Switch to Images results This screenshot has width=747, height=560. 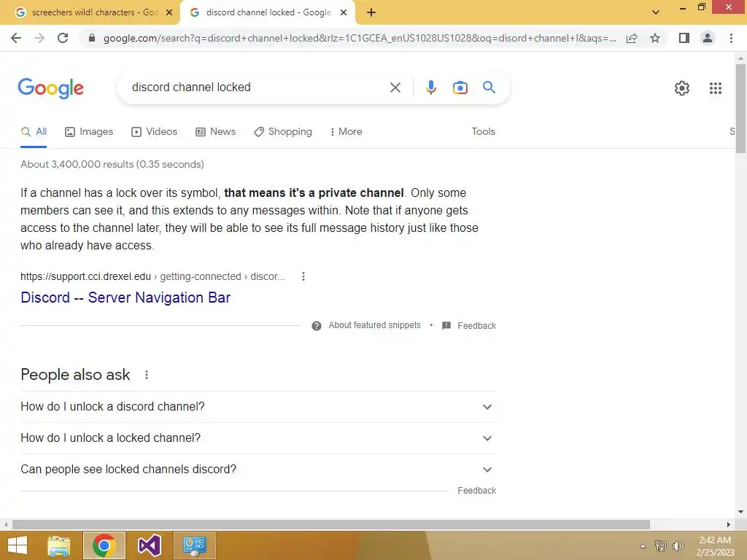click(x=89, y=132)
